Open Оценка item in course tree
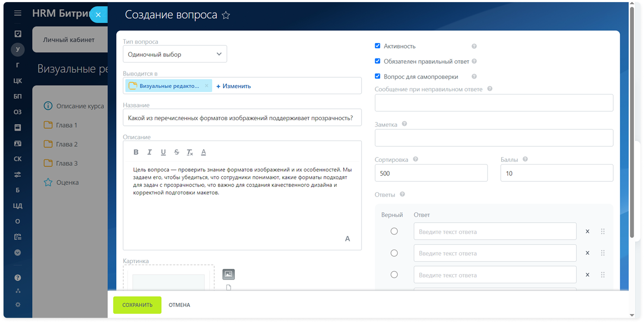This screenshot has width=644, height=323. click(61, 182)
